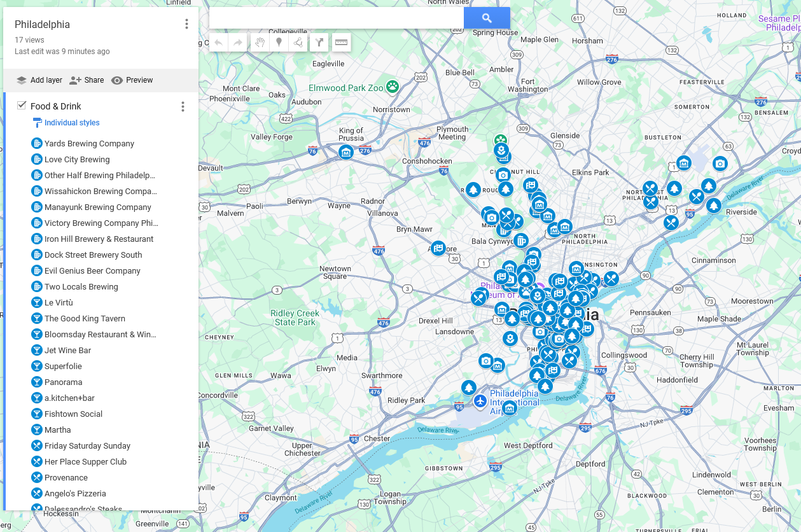
Task: Click the airplane marker at Philadelphia International Airport
Action: tap(479, 402)
